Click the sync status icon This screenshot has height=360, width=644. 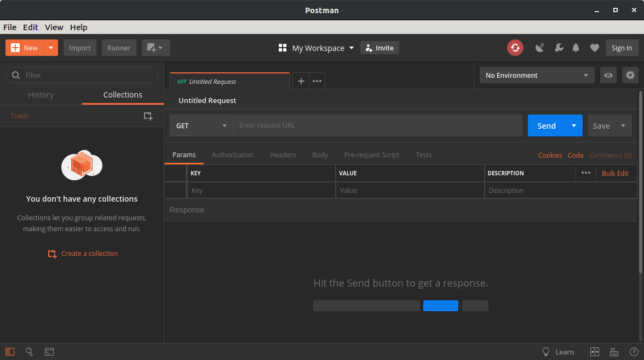pyautogui.click(x=515, y=48)
